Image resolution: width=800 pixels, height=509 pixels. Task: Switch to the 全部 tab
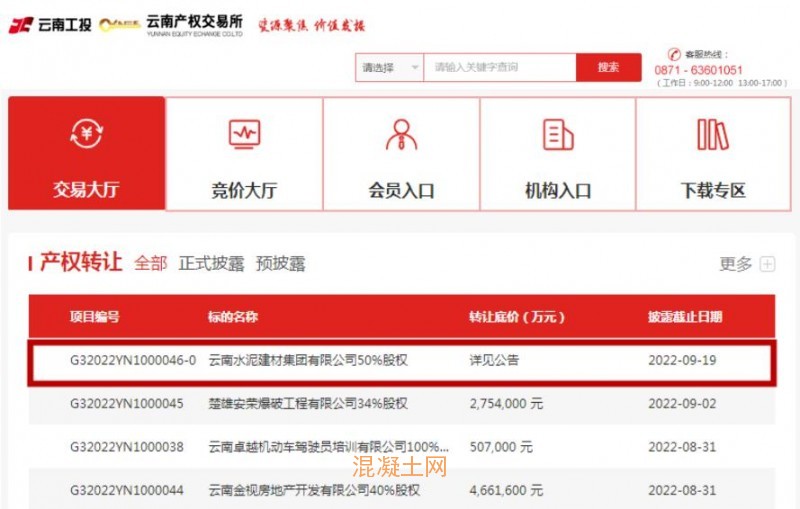pos(151,264)
